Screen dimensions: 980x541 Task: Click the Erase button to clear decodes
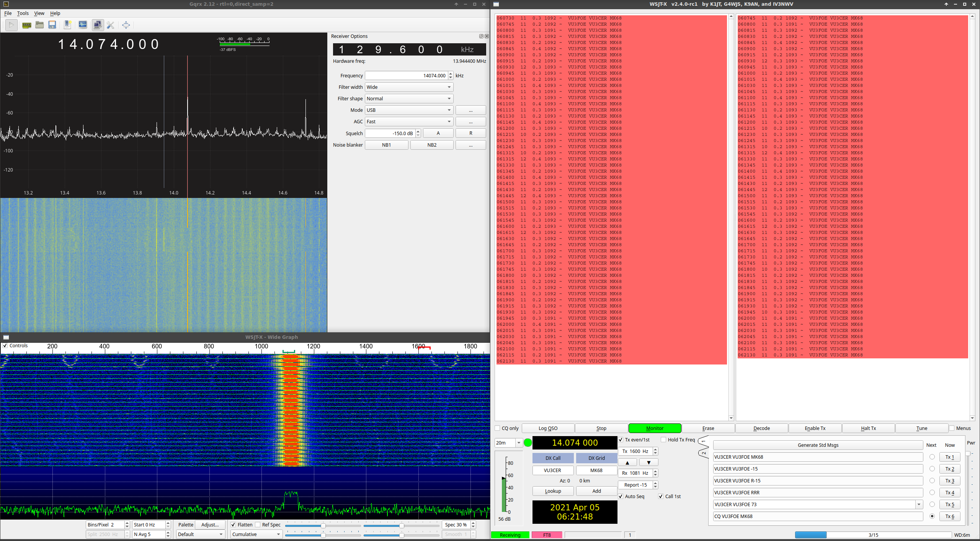coord(707,428)
